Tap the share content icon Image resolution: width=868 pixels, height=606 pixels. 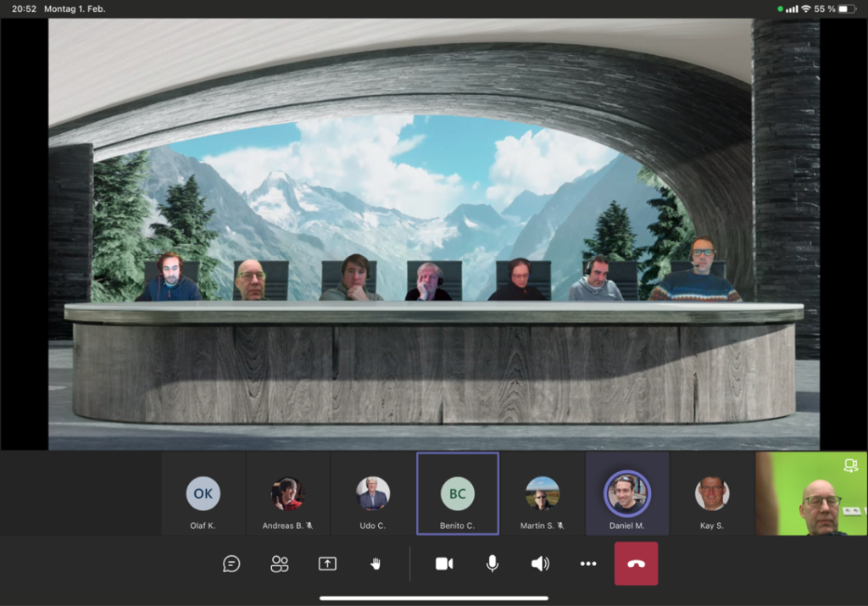[x=328, y=564]
